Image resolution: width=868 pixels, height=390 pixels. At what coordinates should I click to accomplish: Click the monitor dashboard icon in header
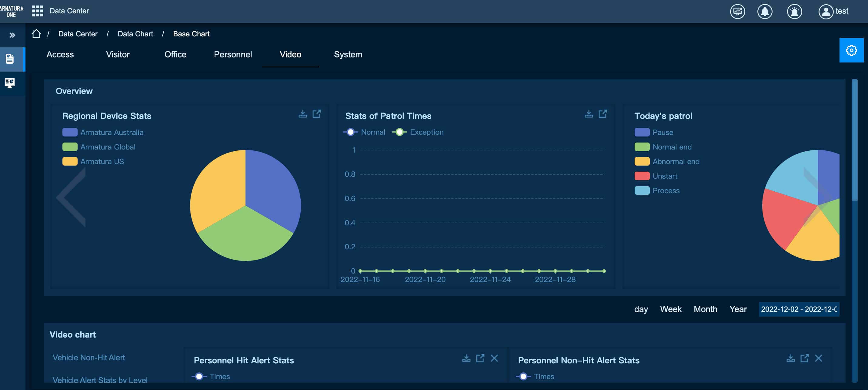click(x=737, y=12)
